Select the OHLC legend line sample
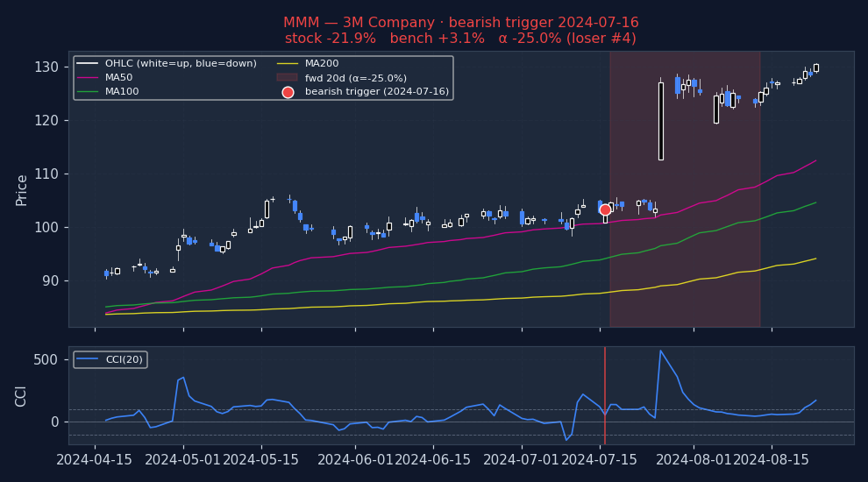The image size is (868, 482). [x=87, y=64]
